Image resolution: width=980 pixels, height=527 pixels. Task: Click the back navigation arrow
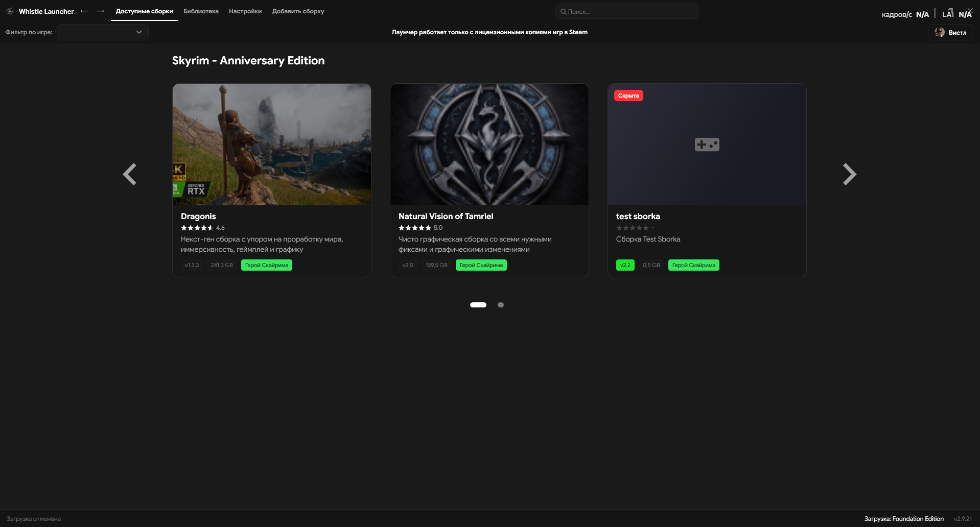84,11
